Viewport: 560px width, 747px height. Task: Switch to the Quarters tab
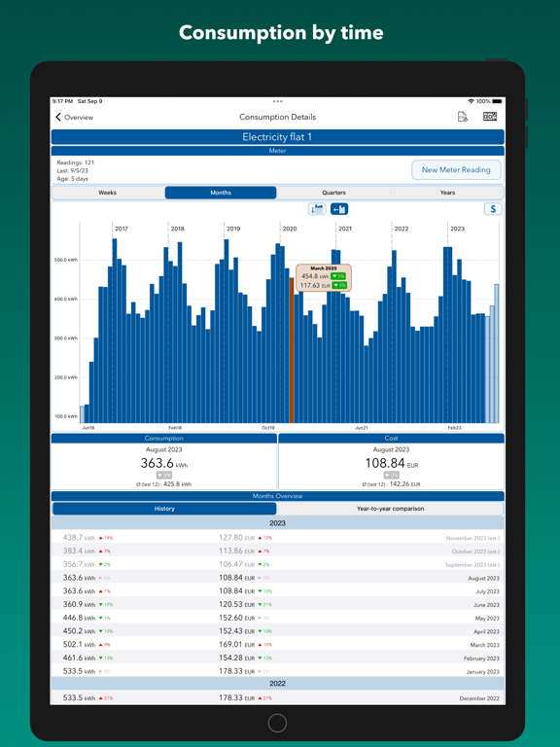point(333,193)
